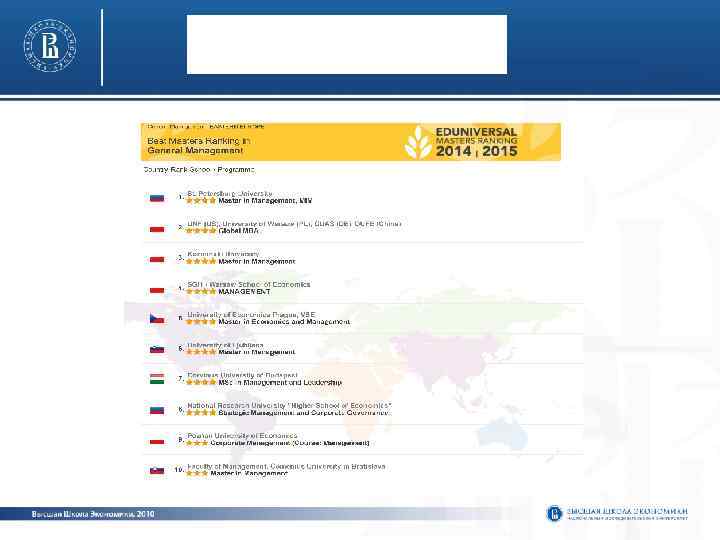Click stars beside Master in Economics and Management
The image size is (720, 540).
[x=201, y=322]
